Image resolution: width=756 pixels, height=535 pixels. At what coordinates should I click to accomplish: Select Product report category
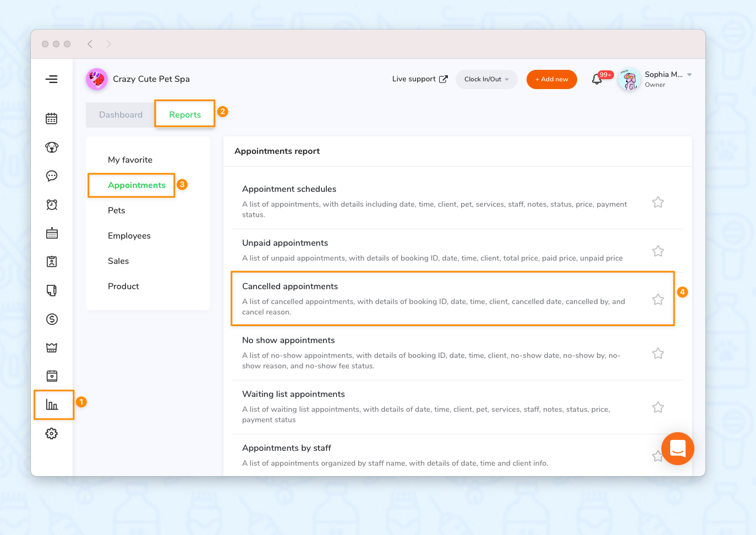click(x=123, y=286)
